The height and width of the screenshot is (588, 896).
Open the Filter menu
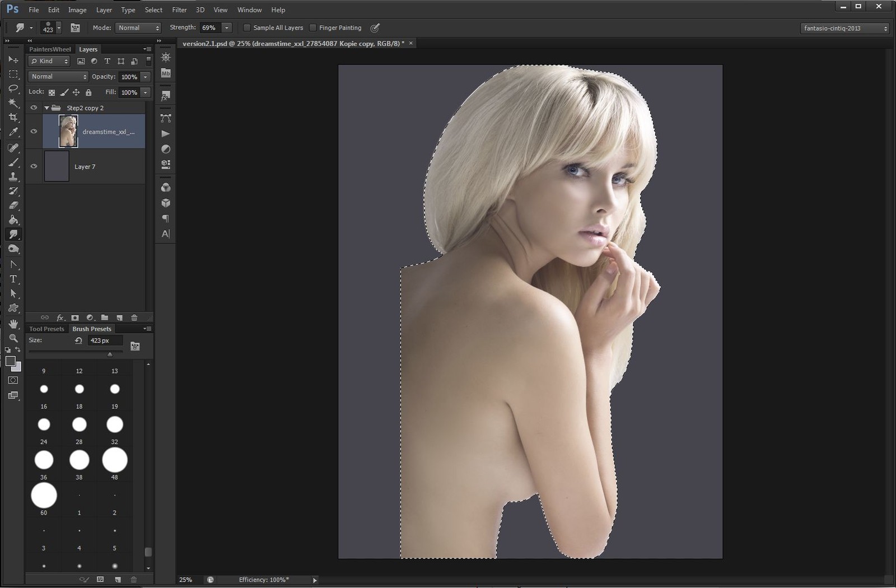(x=179, y=10)
